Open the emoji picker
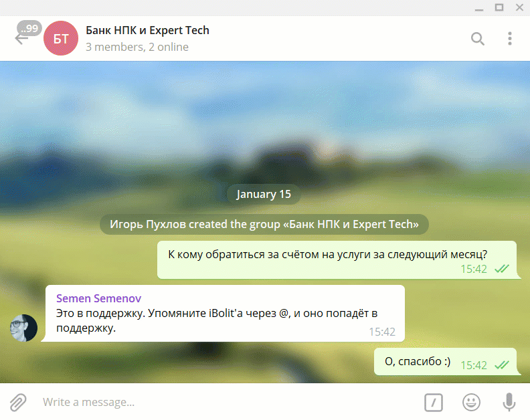This screenshot has width=530, height=420. coord(471,403)
